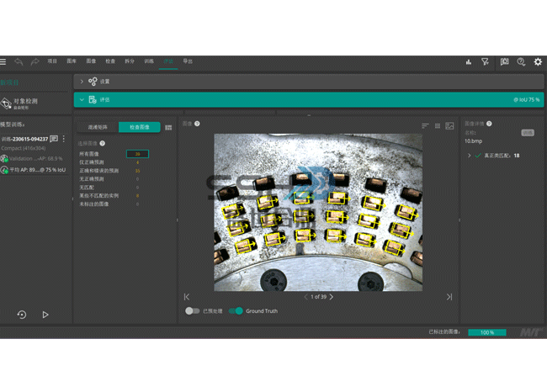The width and height of the screenshot is (547, 392).
Task: Start training with the play icon
Action: tap(45, 315)
